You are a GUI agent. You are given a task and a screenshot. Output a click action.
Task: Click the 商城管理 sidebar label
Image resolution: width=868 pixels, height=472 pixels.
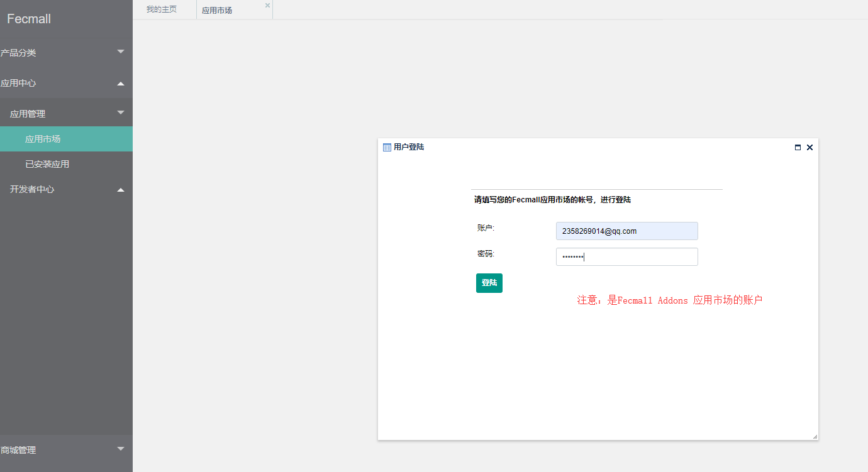[x=18, y=450]
